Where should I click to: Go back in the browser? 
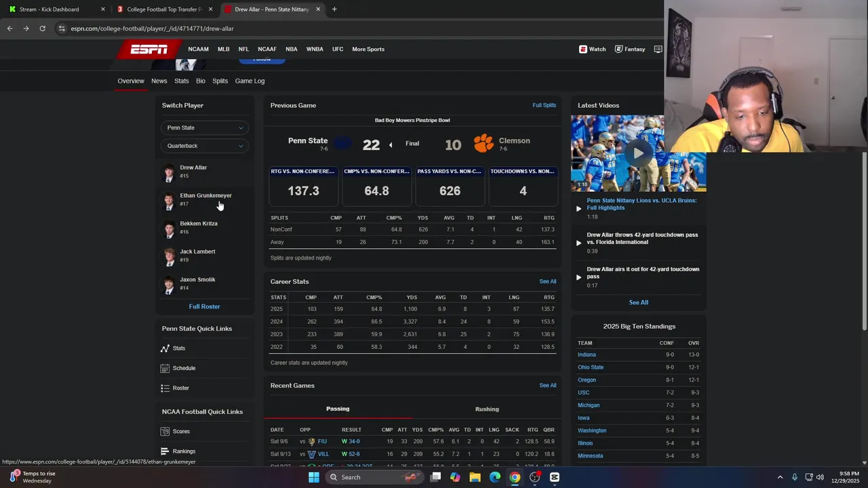click(9, 28)
